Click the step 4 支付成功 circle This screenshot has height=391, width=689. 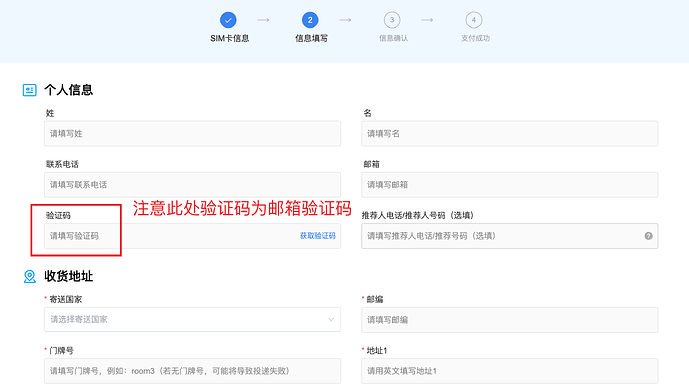[x=474, y=20]
